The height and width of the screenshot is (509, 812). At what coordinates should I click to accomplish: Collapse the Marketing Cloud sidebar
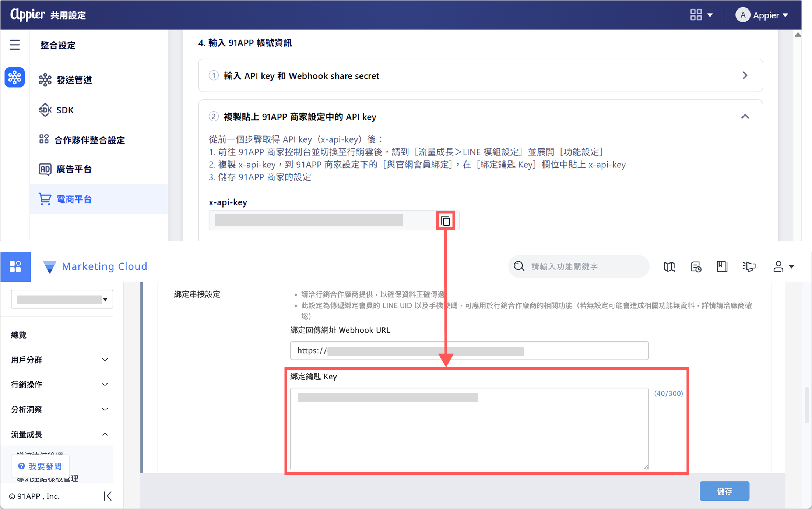(x=108, y=496)
